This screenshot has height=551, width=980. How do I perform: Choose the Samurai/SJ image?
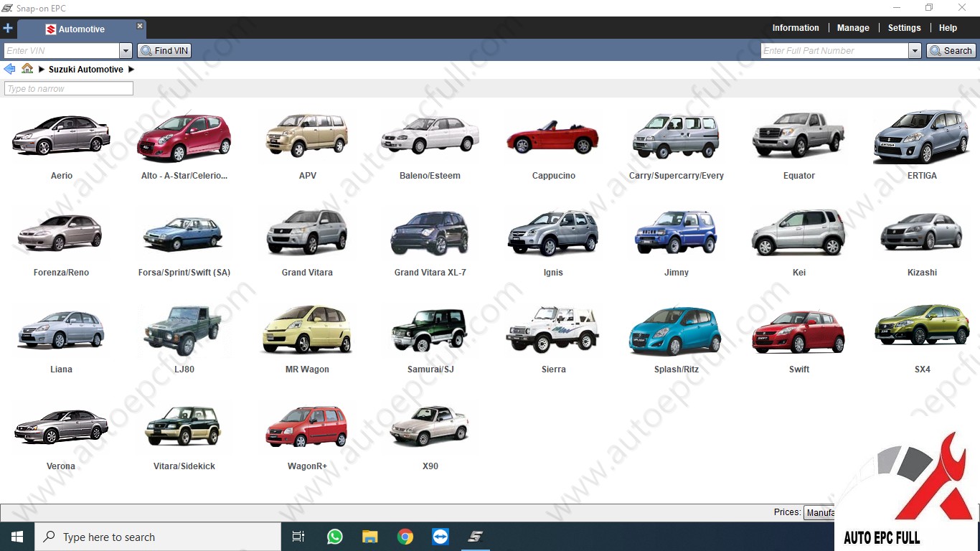click(x=430, y=330)
